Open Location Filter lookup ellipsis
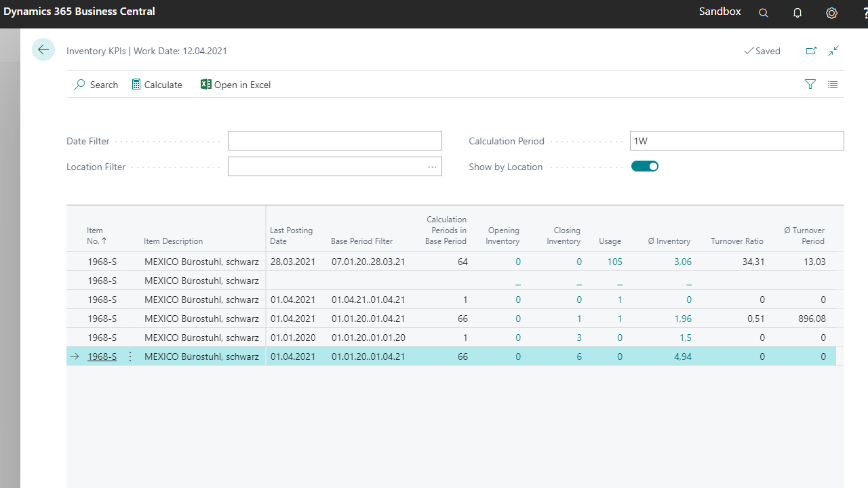The image size is (868, 488). coord(432,167)
